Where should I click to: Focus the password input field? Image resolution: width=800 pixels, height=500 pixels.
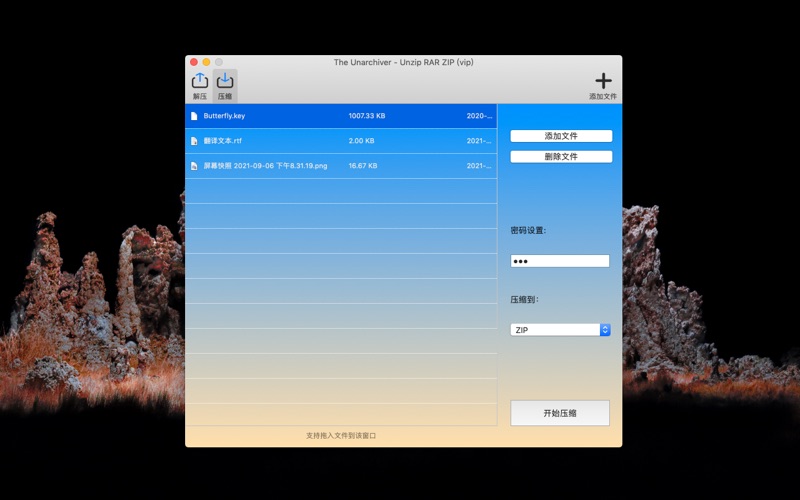[x=560, y=261]
